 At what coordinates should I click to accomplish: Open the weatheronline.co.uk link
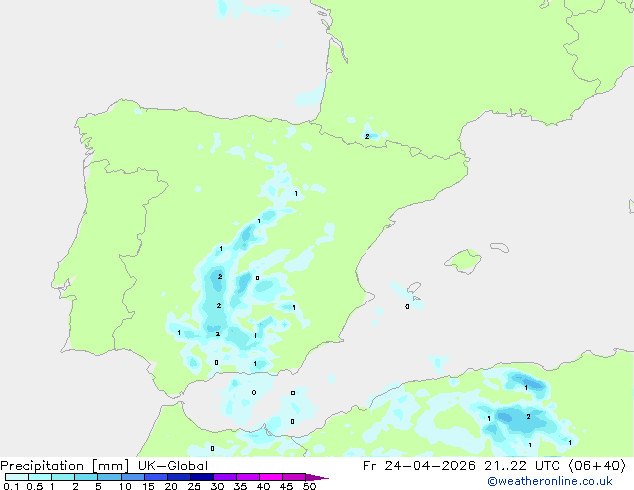[x=550, y=481]
